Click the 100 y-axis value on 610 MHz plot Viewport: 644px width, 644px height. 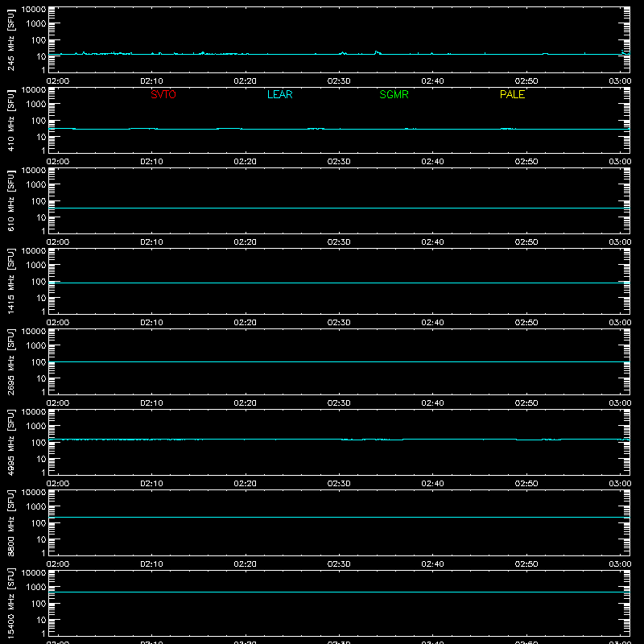[39, 200]
